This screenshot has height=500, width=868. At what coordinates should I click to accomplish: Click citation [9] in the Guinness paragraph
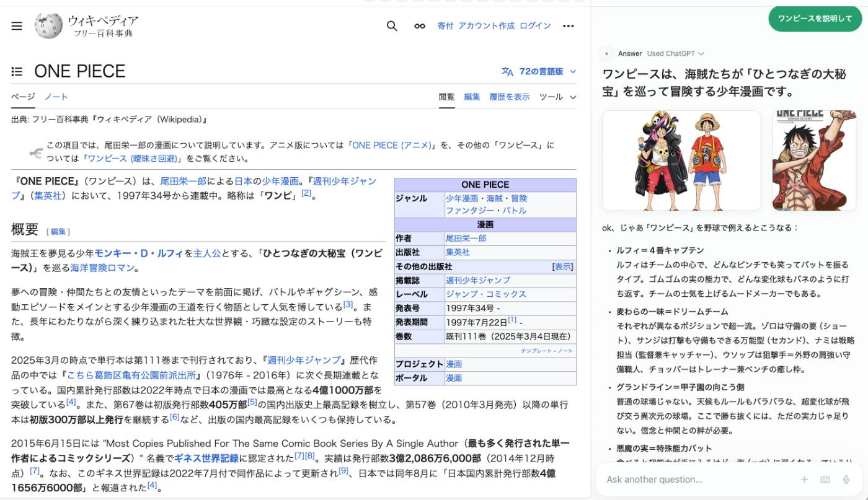tap(343, 471)
